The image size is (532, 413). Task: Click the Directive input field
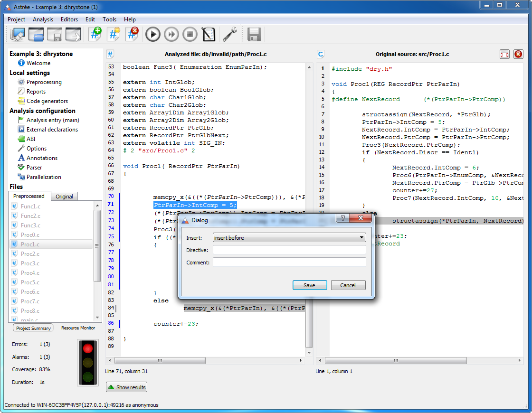point(289,250)
